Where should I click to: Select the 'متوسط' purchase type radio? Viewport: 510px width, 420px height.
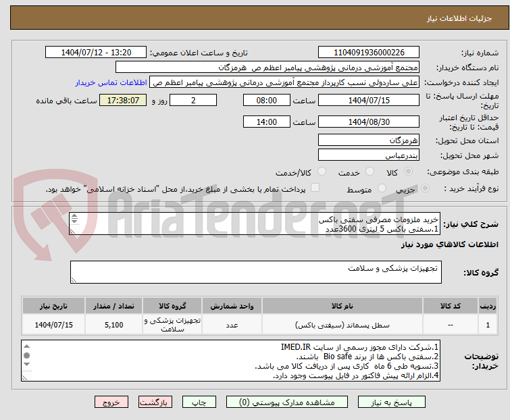coord(382,188)
